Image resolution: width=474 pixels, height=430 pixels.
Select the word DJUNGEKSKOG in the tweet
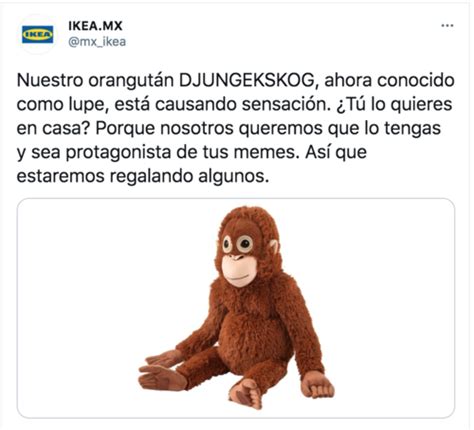tap(246, 81)
